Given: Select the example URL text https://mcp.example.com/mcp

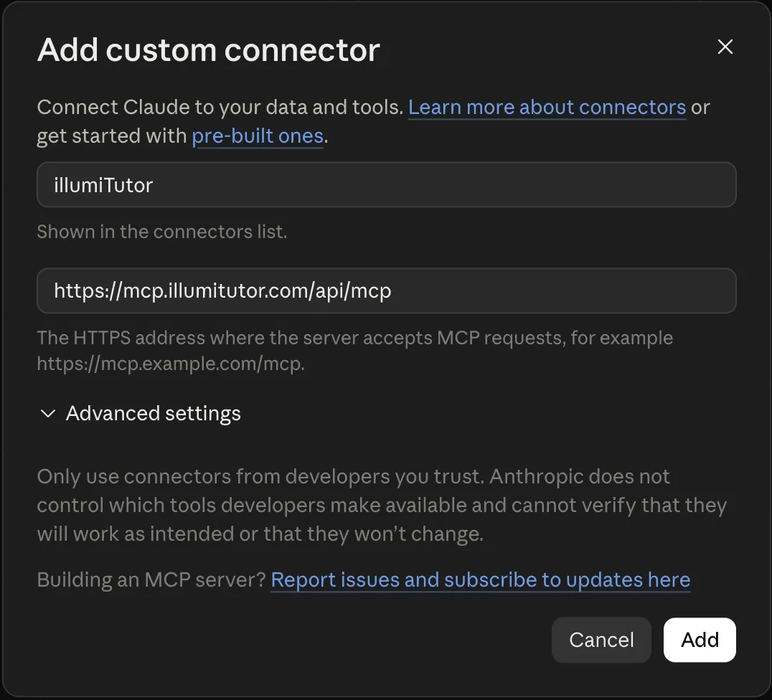Looking at the screenshot, I should point(170,364).
